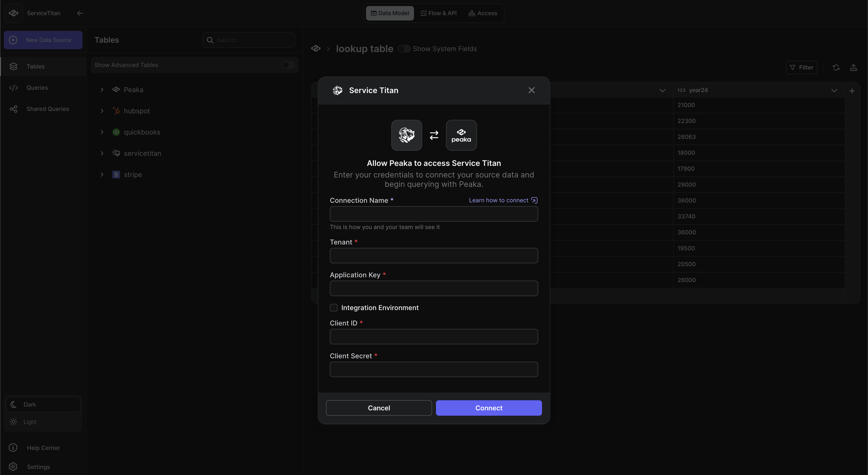Open the Learn how to connect link
Viewport: 868px width, 475px height.
coord(502,200)
